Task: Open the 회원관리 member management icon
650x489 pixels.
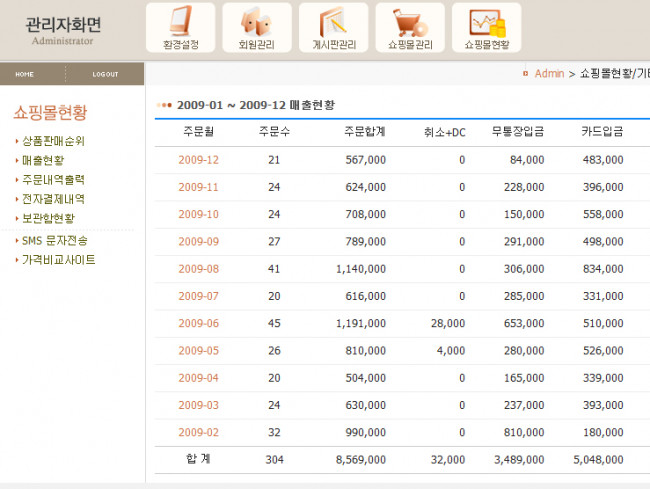Action: tap(257, 27)
